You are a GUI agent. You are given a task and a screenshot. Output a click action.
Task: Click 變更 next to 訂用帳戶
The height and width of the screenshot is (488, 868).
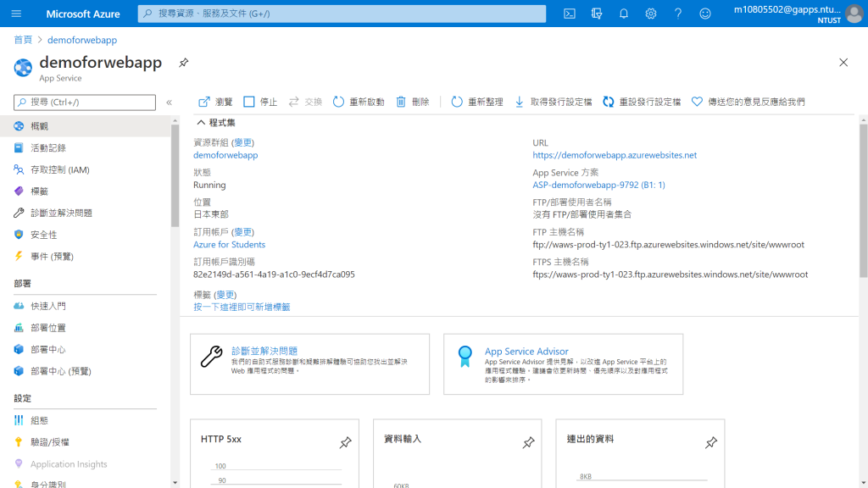pos(242,232)
